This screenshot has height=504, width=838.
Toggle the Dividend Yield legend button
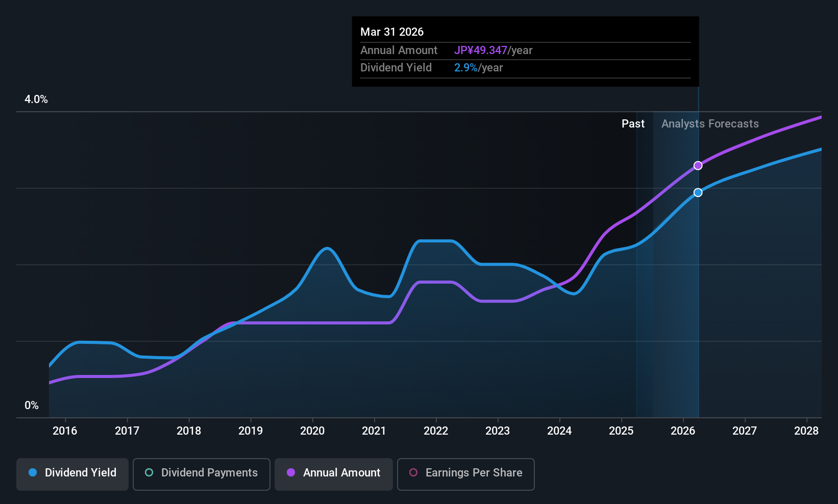[x=72, y=474]
